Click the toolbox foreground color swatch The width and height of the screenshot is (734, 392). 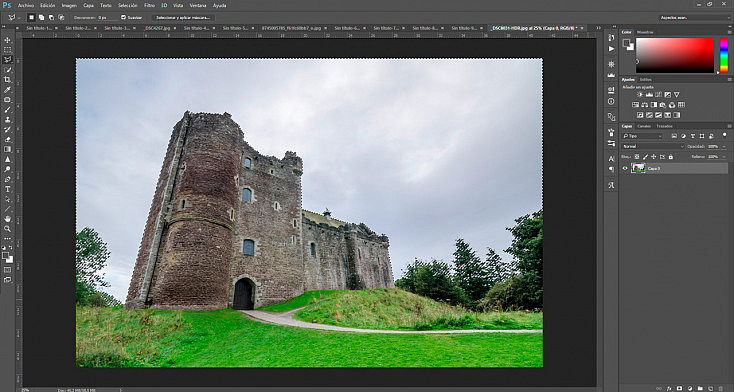(x=6, y=256)
